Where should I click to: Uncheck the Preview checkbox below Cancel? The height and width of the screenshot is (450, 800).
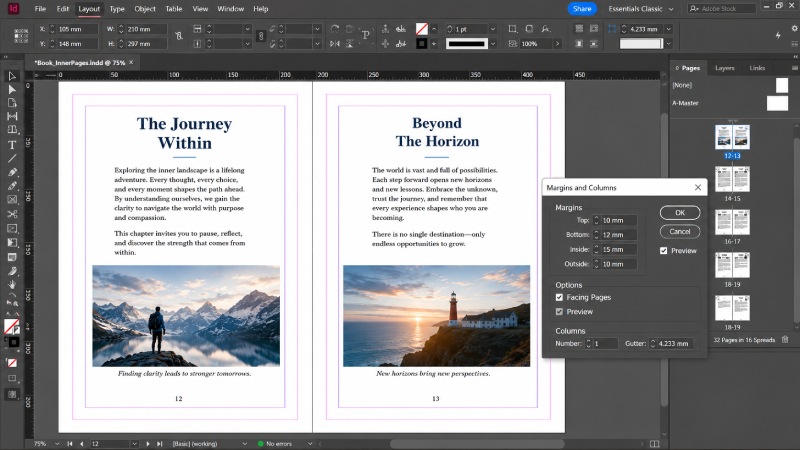point(663,251)
